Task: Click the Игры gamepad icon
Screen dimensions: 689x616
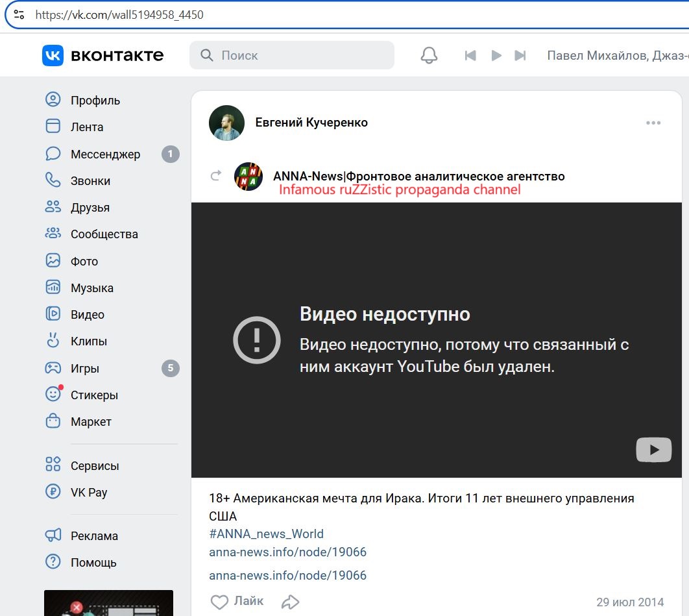Action: [x=53, y=367]
